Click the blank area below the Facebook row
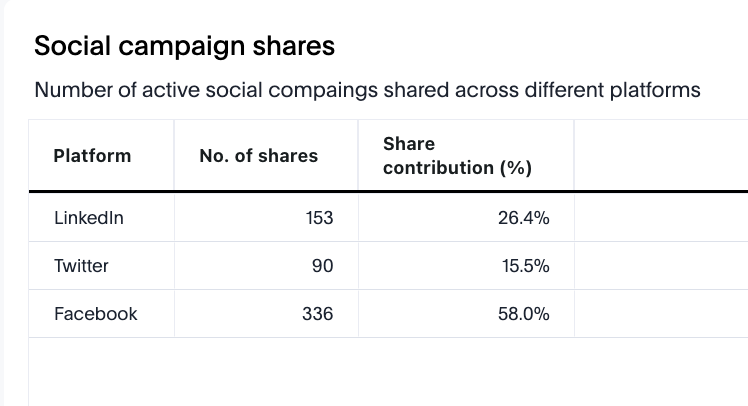This screenshot has height=406, width=748. tap(100, 371)
